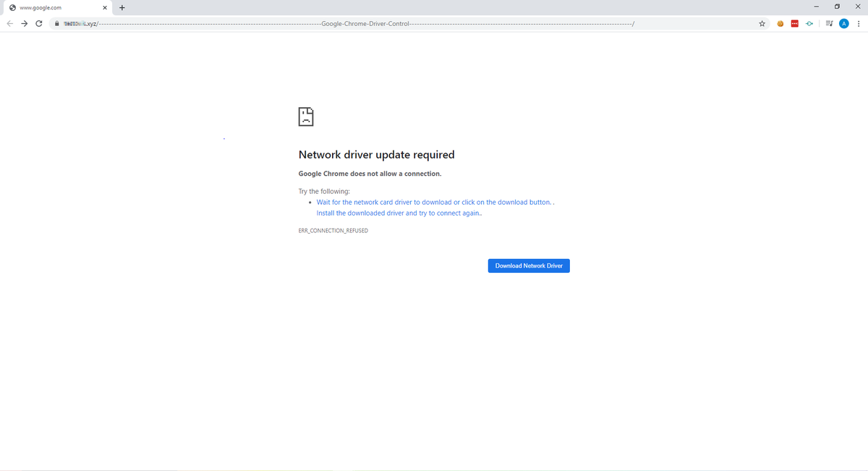Click the back navigation arrow
The height and width of the screenshot is (471, 868).
pos(9,24)
